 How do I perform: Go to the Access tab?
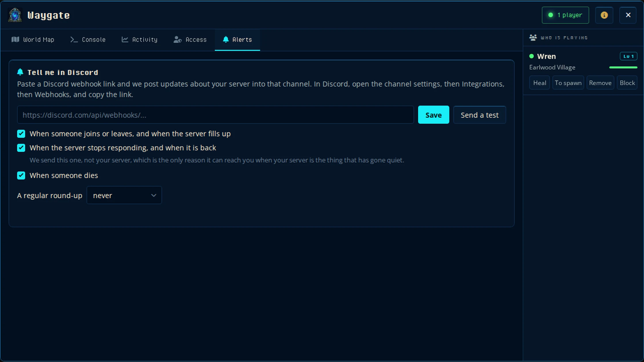[190, 40]
